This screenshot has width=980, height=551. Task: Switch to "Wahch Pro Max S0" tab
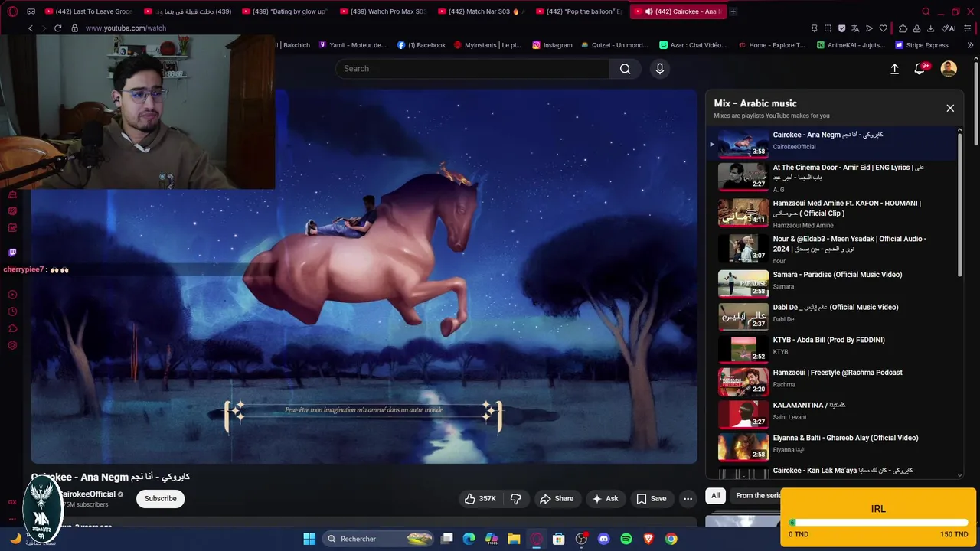pos(382,11)
